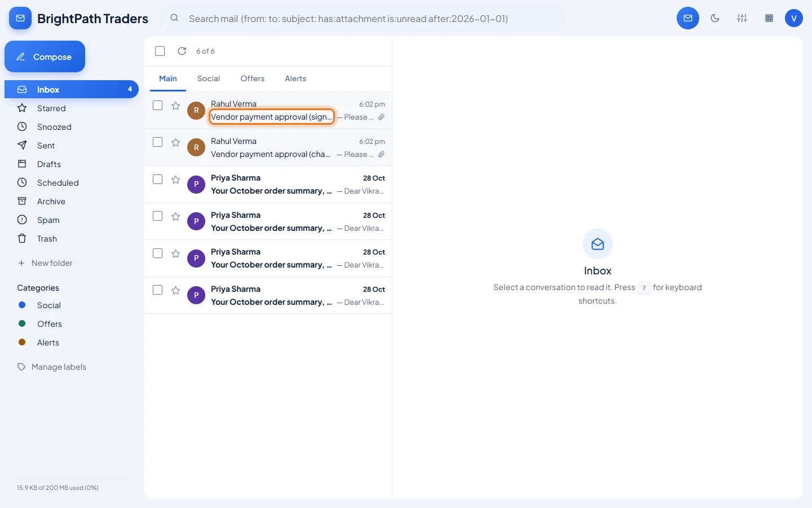Go to the Trash folder

click(72, 239)
